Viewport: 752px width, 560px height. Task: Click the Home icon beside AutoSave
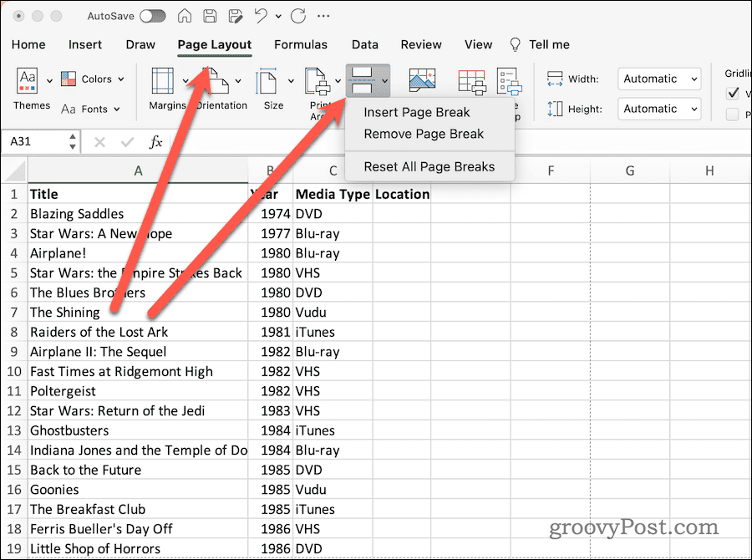184,16
